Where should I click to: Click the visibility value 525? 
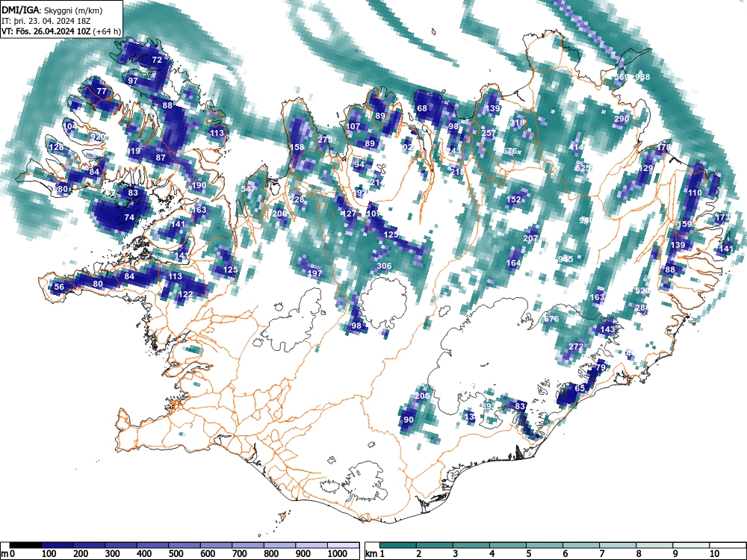tap(582, 168)
